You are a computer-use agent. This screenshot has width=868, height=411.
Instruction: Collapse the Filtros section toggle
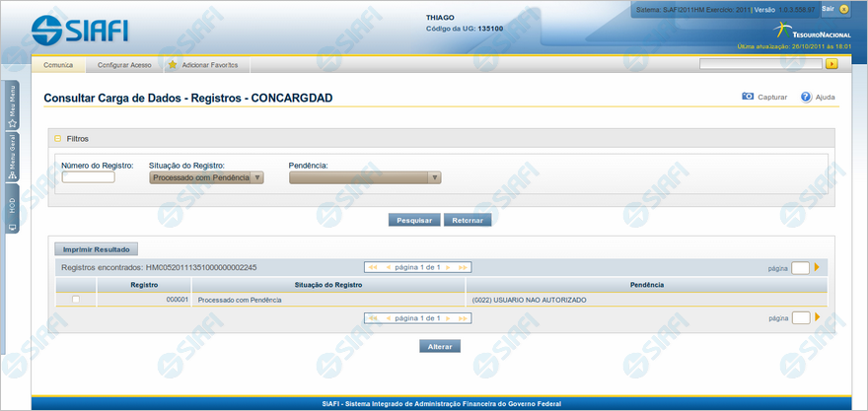58,139
